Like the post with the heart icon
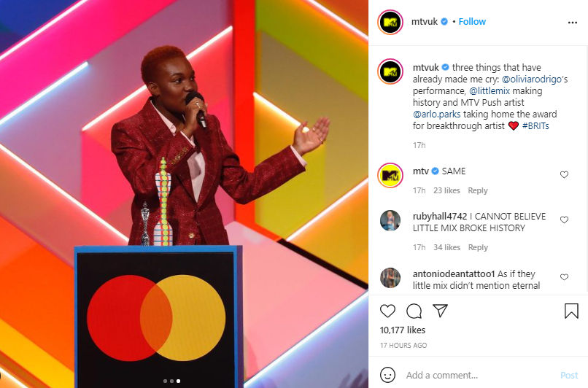Screen dimensions: 588x388 [x=387, y=311]
